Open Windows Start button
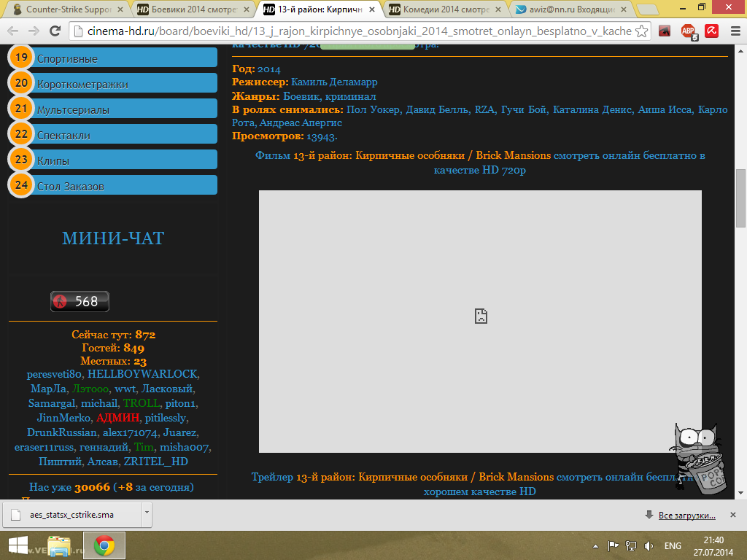This screenshot has width=747, height=560. click(18, 545)
